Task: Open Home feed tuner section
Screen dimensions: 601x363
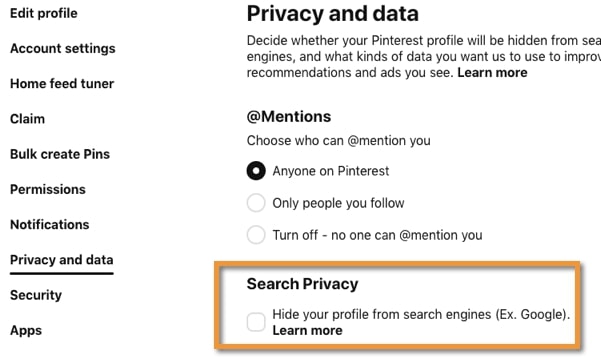Action: point(62,84)
